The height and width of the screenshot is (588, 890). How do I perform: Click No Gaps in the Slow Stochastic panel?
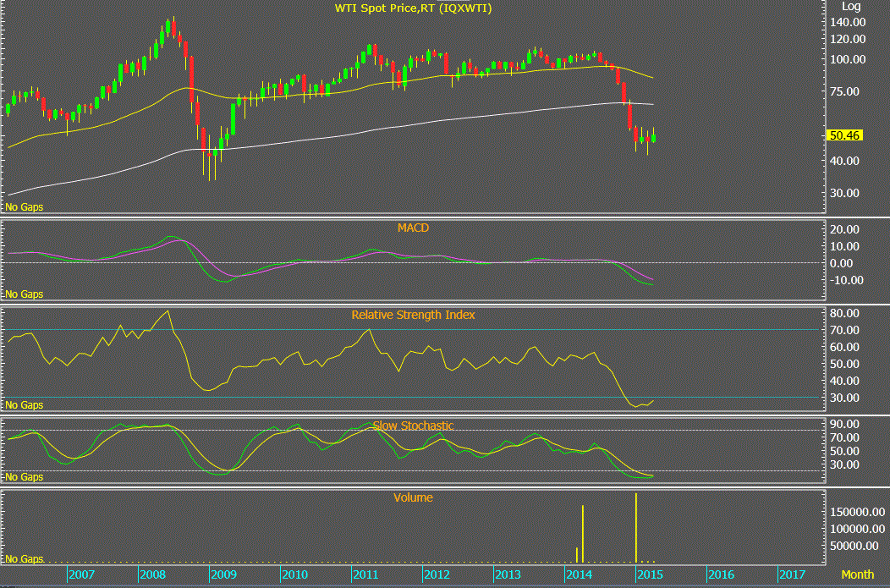pos(25,477)
